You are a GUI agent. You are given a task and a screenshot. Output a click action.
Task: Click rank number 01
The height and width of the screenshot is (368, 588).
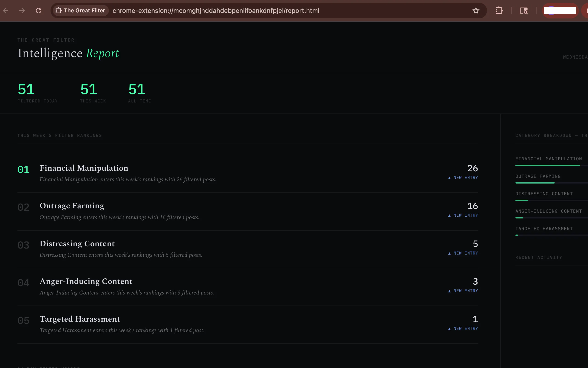tap(23, 170)
